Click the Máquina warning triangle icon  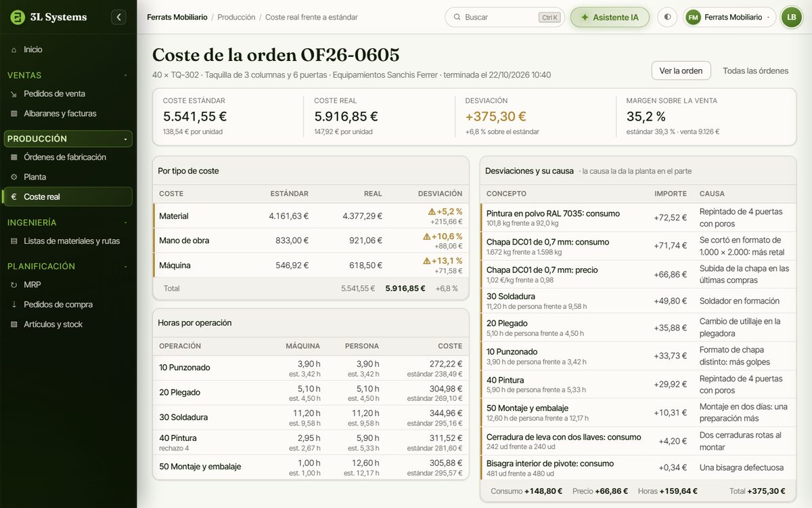(x=426, y=261)
